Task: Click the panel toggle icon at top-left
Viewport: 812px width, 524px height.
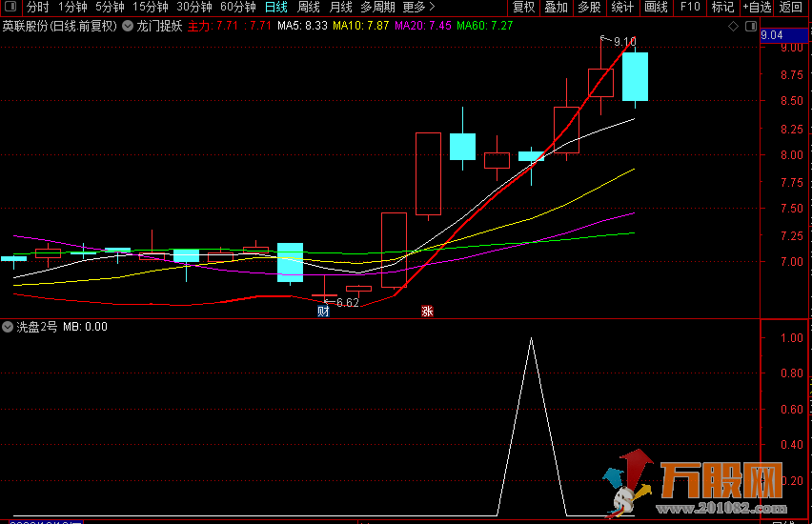Action: [10, 7]
